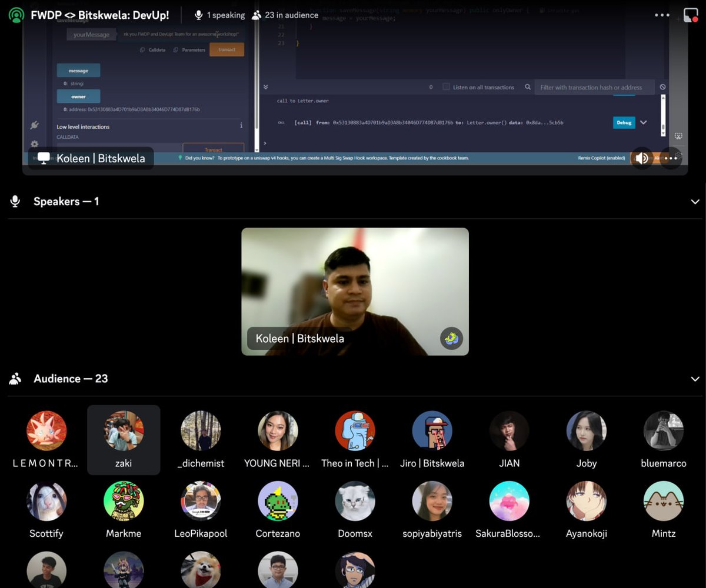Select JIAN's avatar
The height and width of the screenshot is (588, 706).
509,430
